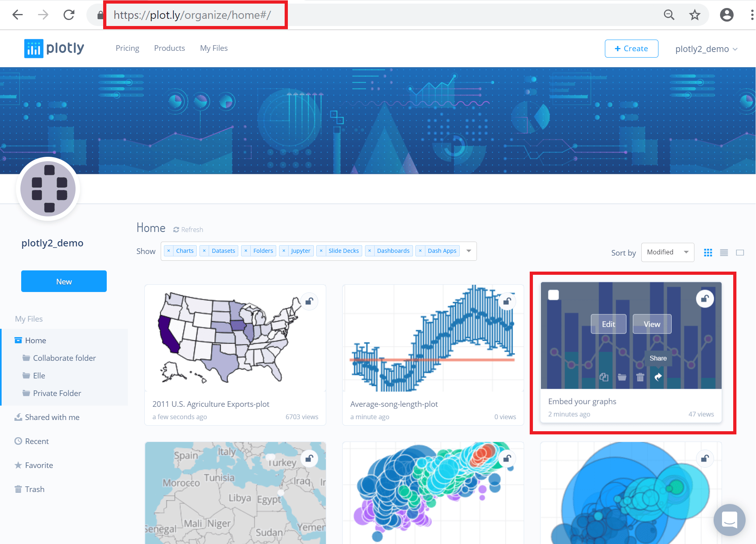Click the copy icon on hovered graph card
The width and height of the screenshot is (756, 544).
(x=604, y=377)
